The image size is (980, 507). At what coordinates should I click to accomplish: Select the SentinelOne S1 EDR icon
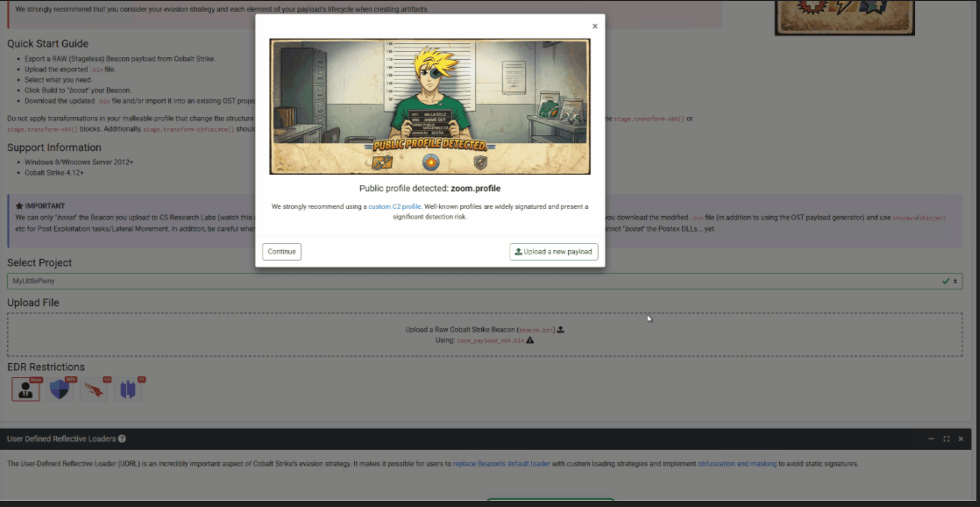128,390
